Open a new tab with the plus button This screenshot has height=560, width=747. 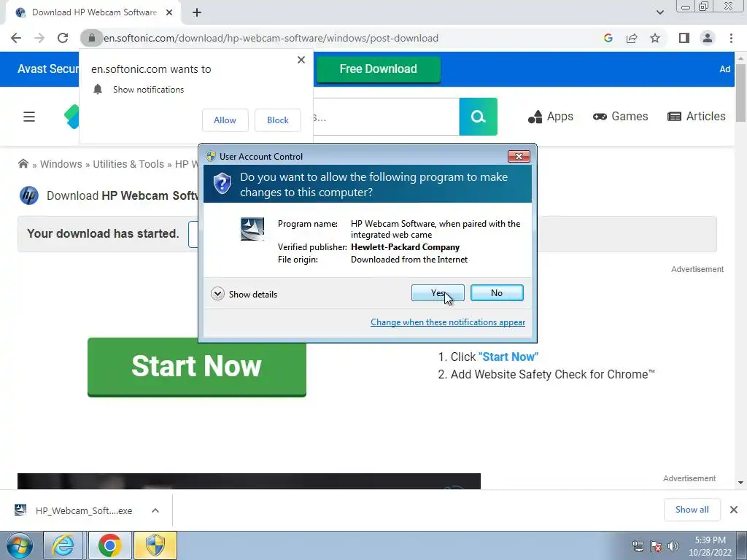pos(197,12)
